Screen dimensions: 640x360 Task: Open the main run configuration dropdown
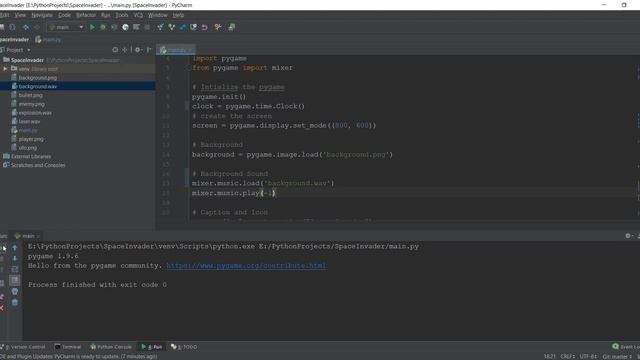coord(66,27)
